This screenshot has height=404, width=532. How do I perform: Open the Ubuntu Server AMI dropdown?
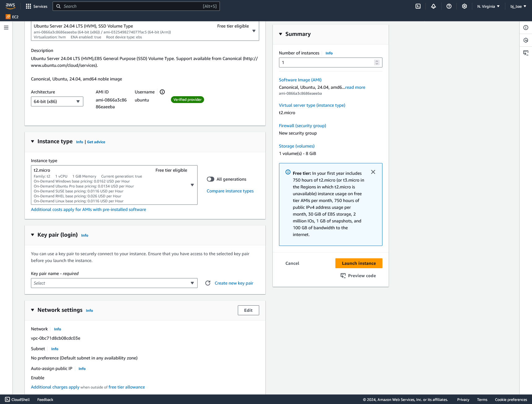click(x=145, y=31)
